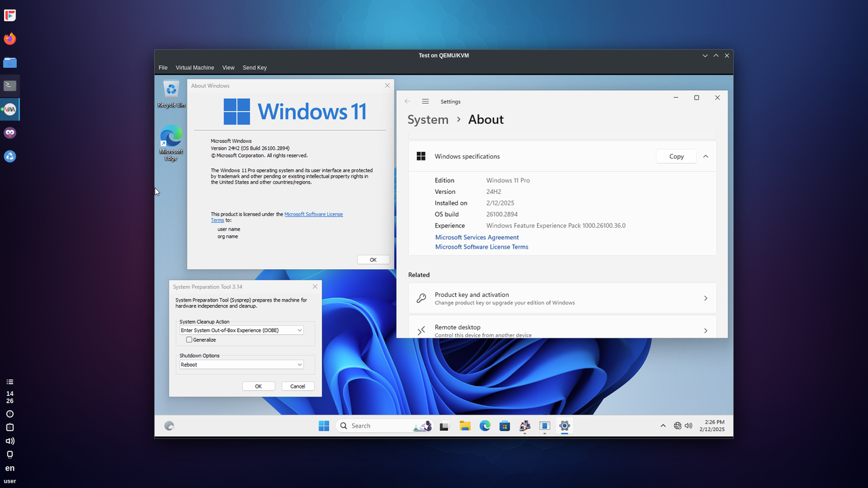
Task: Collapse Windows specifications section
Action: 705,156
